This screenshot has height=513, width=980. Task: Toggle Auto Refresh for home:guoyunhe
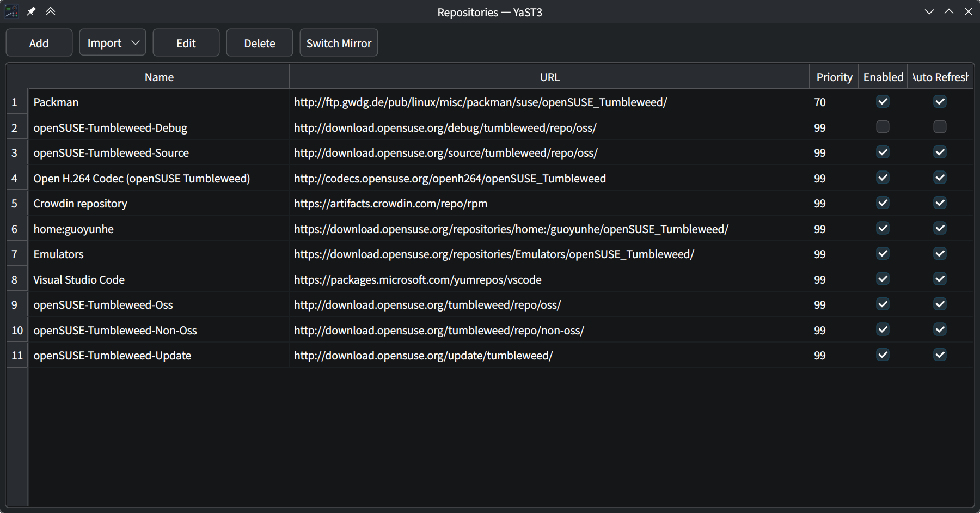940,228
